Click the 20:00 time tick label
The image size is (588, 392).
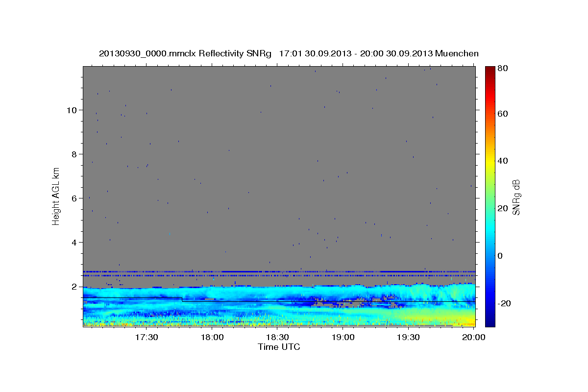click(x=473, y=337)
